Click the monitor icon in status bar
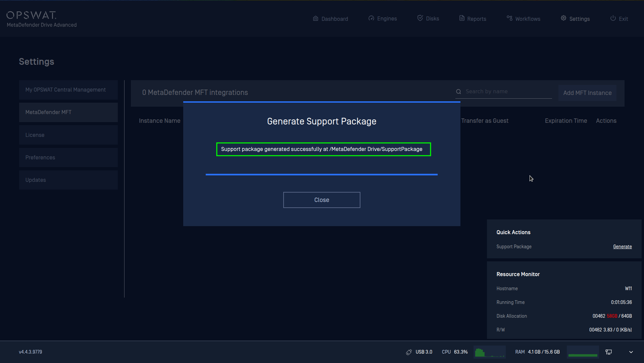This screenshot has height=363, width=644. [608, 352]
